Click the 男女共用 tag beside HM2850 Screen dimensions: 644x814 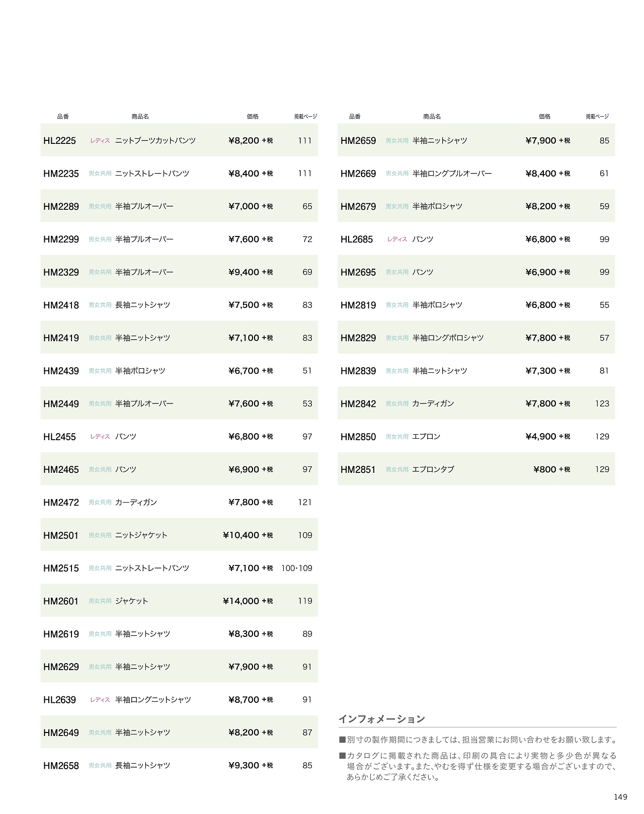[x=397, y=437]
